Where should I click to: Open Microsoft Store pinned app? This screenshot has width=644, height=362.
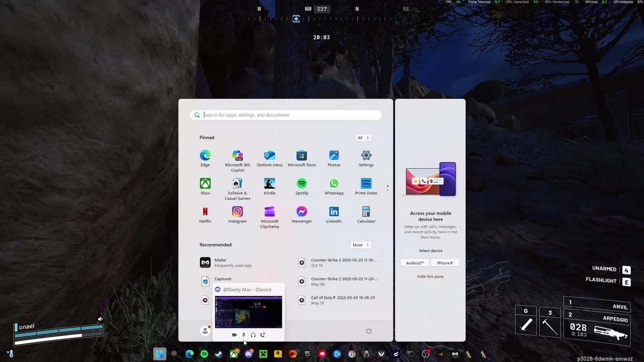[302, 158]
